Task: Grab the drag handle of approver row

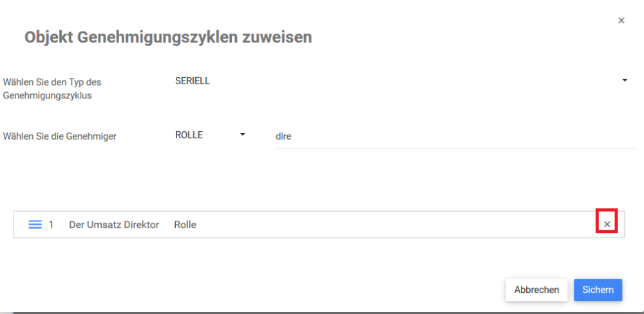Action: (x=35, y=225)
